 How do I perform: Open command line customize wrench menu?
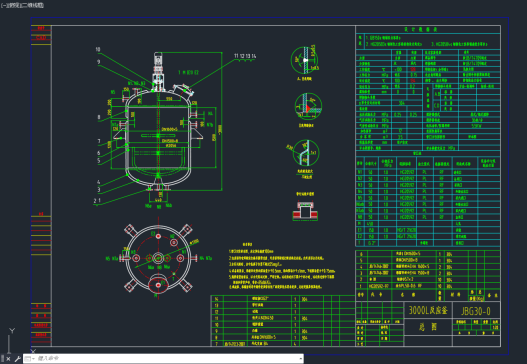pos(17,359)
